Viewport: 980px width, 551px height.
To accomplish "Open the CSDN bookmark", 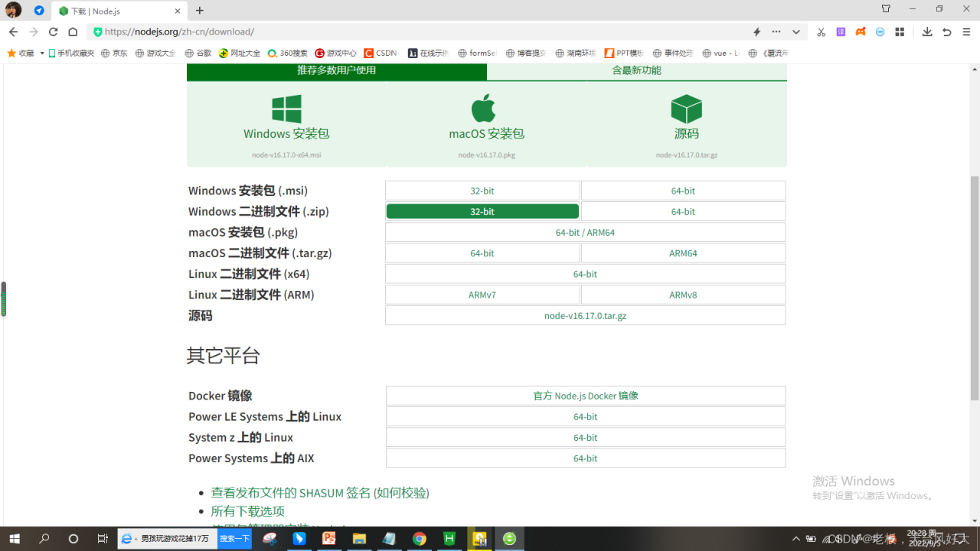I will coord(381,54).
